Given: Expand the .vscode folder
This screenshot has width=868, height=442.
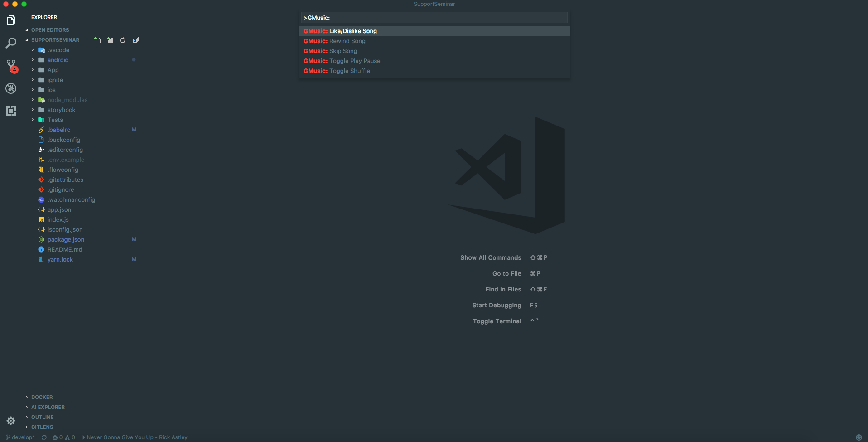Looking at the screenshot, I should [58, 50].
